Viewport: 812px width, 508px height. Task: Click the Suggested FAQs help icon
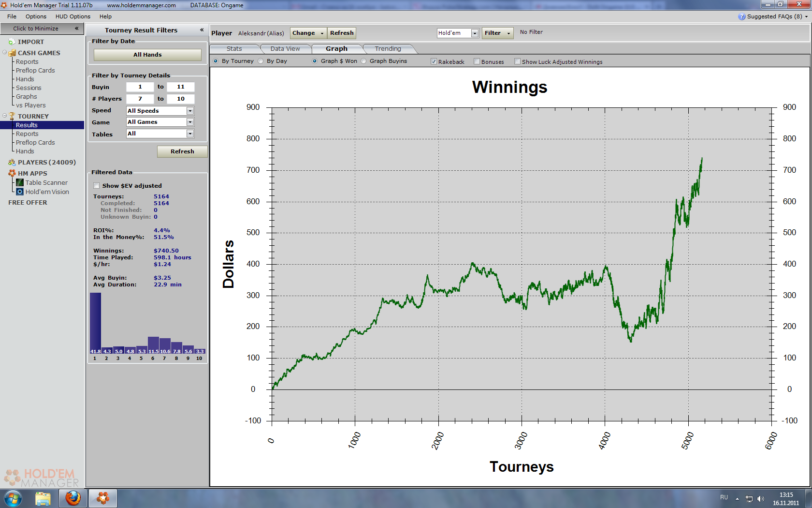tap(742, 16)
